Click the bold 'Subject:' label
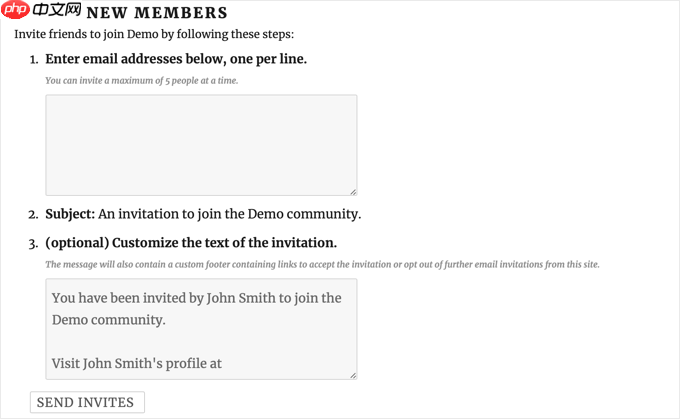This screenshot has height=419, width=680. coord(70,214)
